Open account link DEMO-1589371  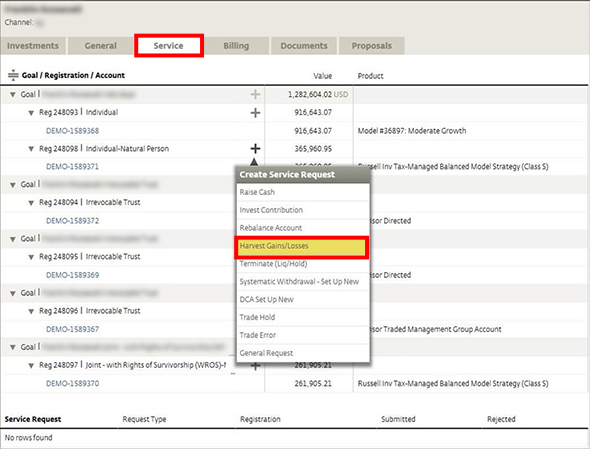point(72,167)
